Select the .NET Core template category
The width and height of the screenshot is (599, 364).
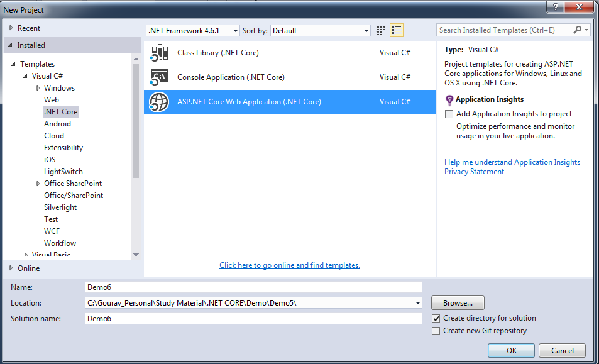(x=61, y=111)
